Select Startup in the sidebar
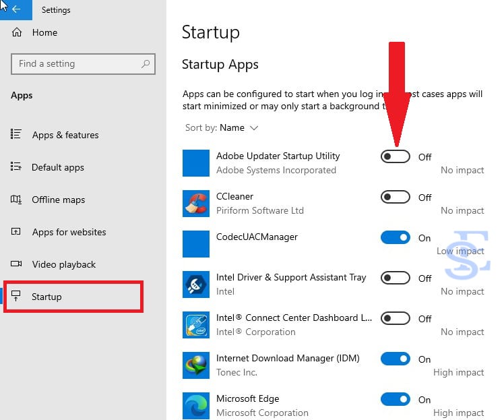This screenshot has height=420, width=504. [x=46, y=297]
